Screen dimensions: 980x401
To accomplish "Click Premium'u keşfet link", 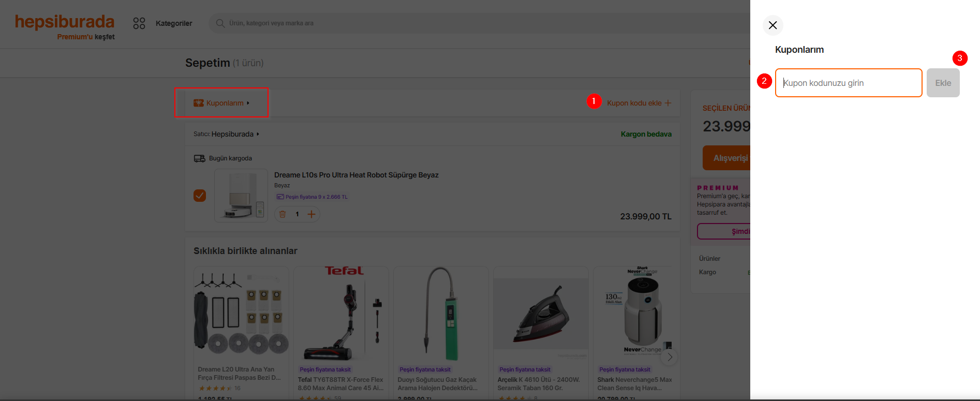I will [86, 37].
